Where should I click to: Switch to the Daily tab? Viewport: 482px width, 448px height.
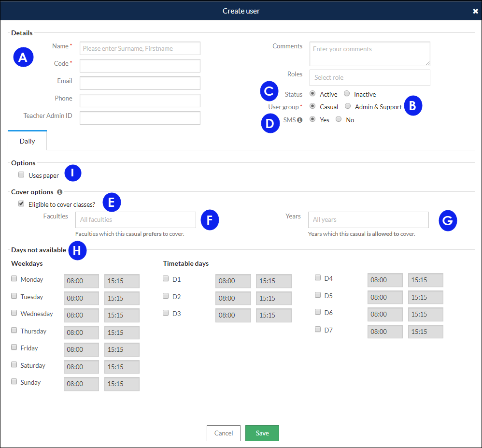28,141
